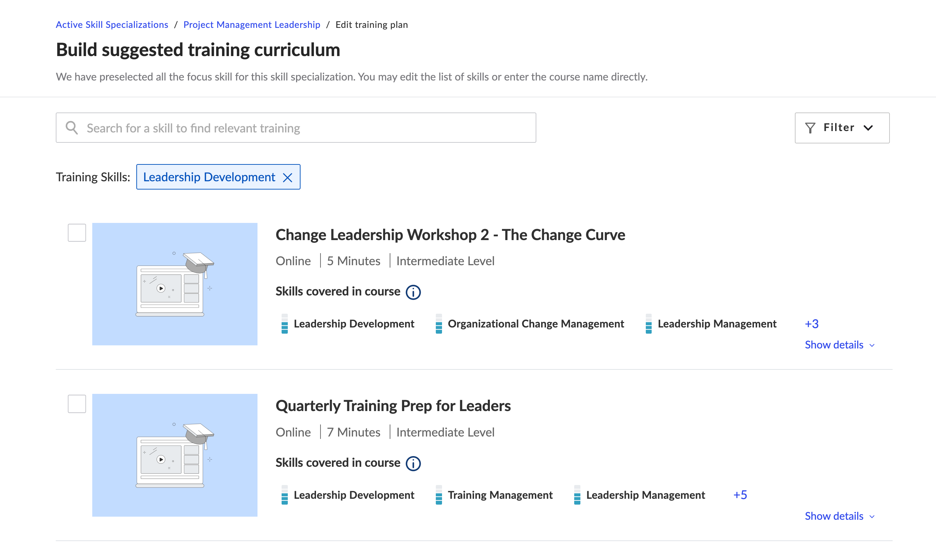Navigate to Project Management Leadership breadcrumb
Image resolution: width=936 pixels, height=560 pixels.
pyautogui.click(x=251, y=25)
